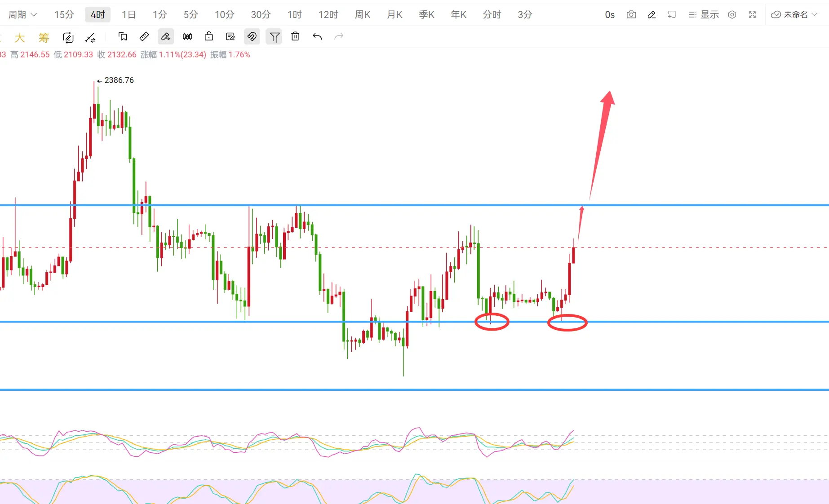Switch to the 1日 daily timeframe
The width and height of the screenshot is (829, 504).
click(129, 15)
